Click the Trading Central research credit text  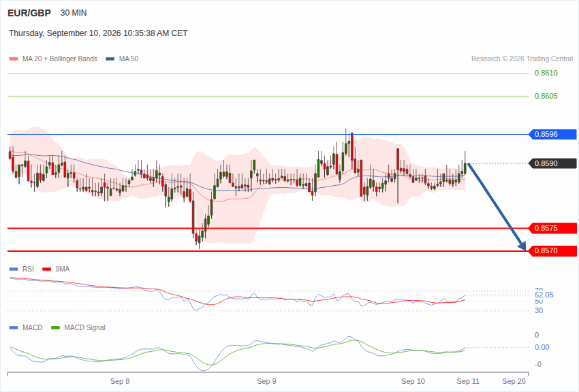pos(522,59)
